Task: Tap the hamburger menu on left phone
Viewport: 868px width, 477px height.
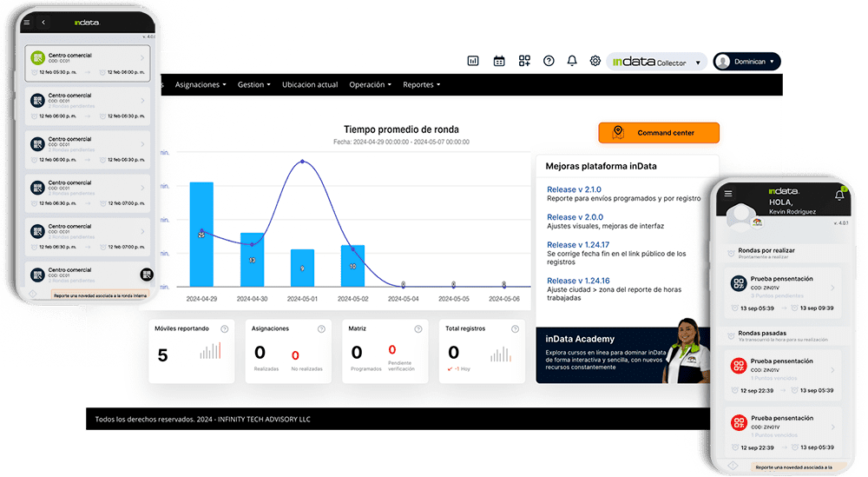Action: pyautogui.click(x=27, y=22)
